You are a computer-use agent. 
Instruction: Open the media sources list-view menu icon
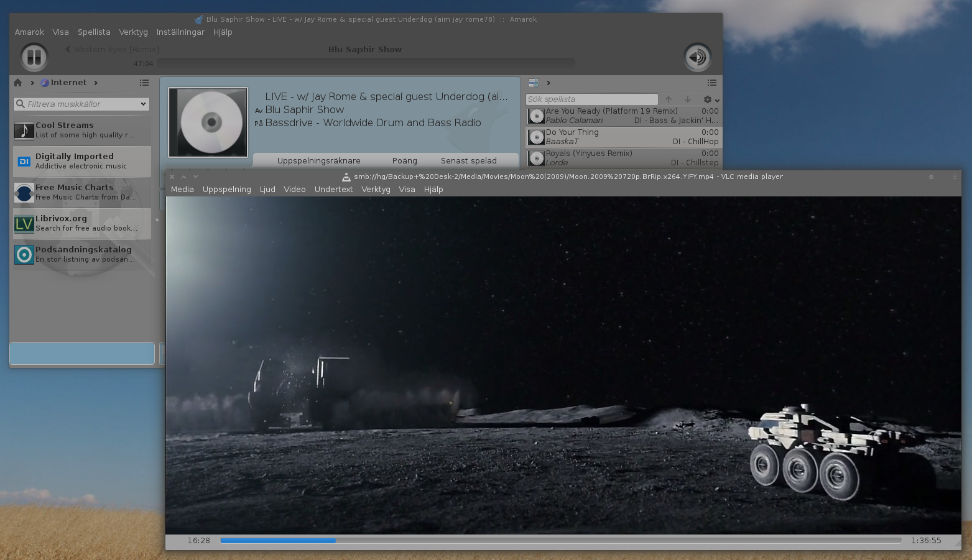pyautogui.click(x=144, y=83)
